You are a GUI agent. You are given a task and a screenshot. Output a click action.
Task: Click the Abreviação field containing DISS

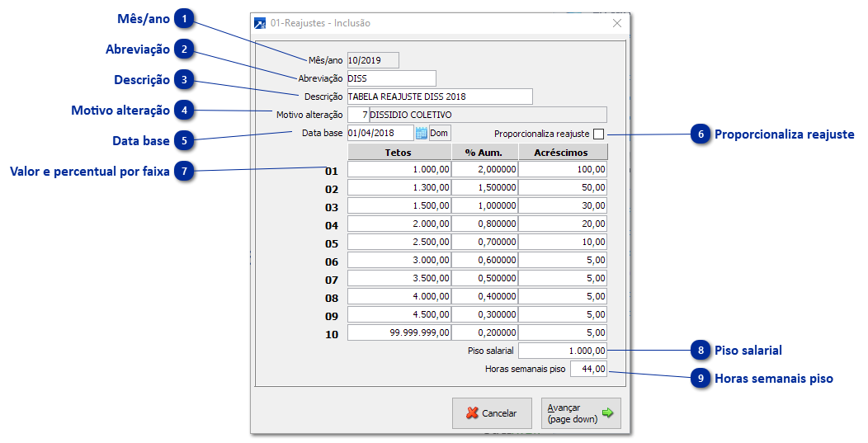click(391, 78)
